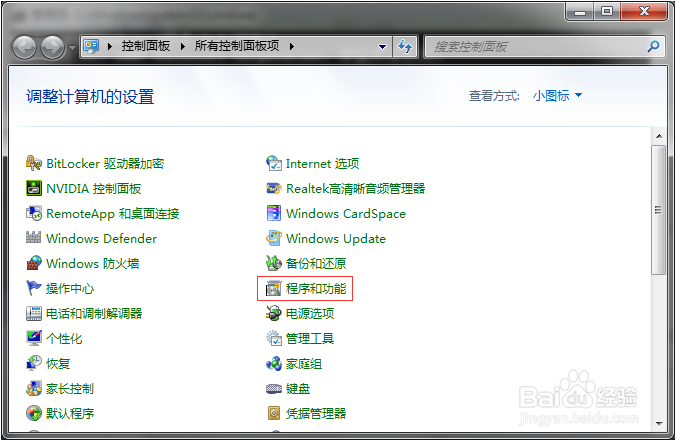Click the NVIDIA 控制面板 icon
Screen dimensions: 677x442
(x=34, y=189)
